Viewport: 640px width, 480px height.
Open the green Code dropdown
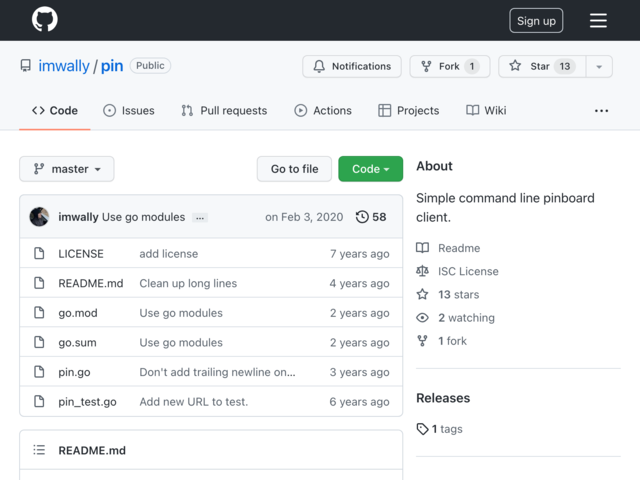click(371, 169)
